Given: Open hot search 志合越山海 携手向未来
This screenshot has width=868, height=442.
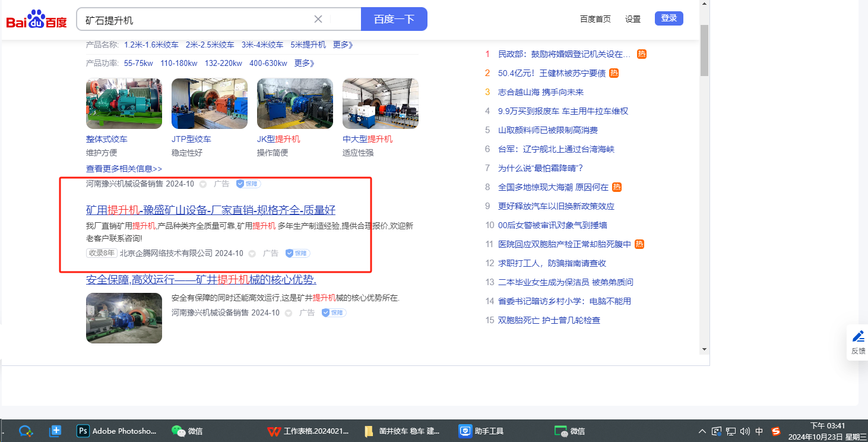Looking at the screenshot, I should coord(541,92).
